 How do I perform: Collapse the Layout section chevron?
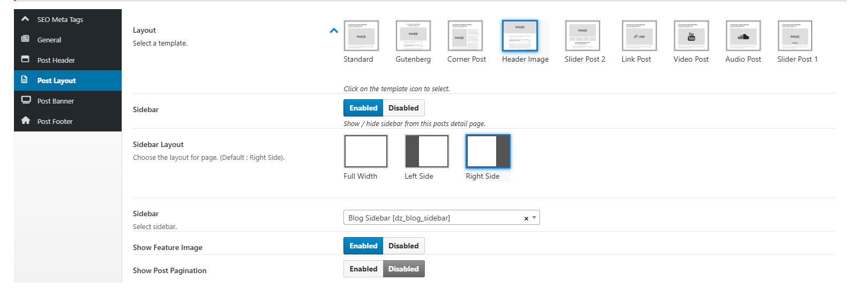(x=334, y=31)
